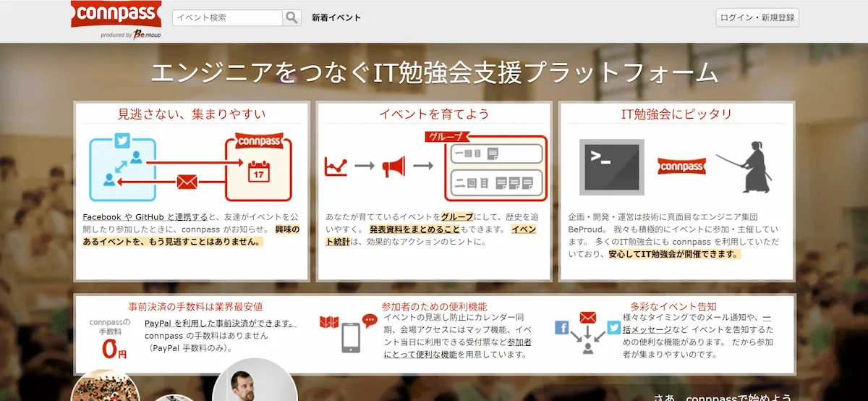This screenshot has height=401, width=868.
Task: Click the 多彩なイベント告知 heading
Action: (x=673, y=306)
